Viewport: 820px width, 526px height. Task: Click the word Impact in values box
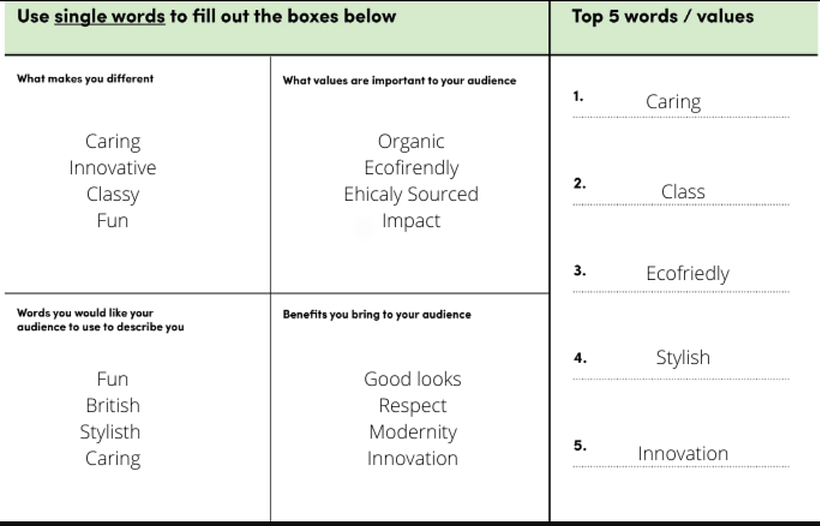(411, 221)
